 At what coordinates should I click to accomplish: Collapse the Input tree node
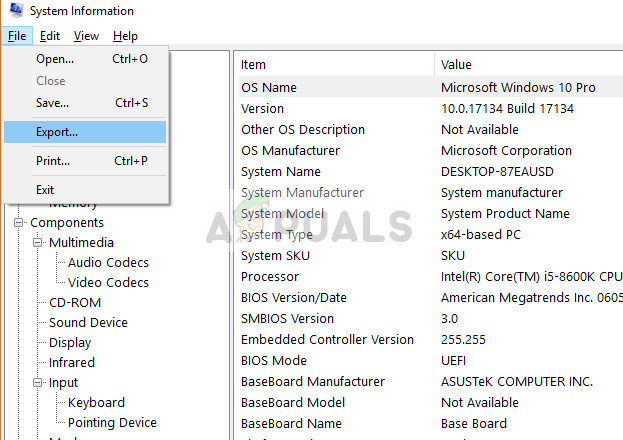tap(38, 383)
